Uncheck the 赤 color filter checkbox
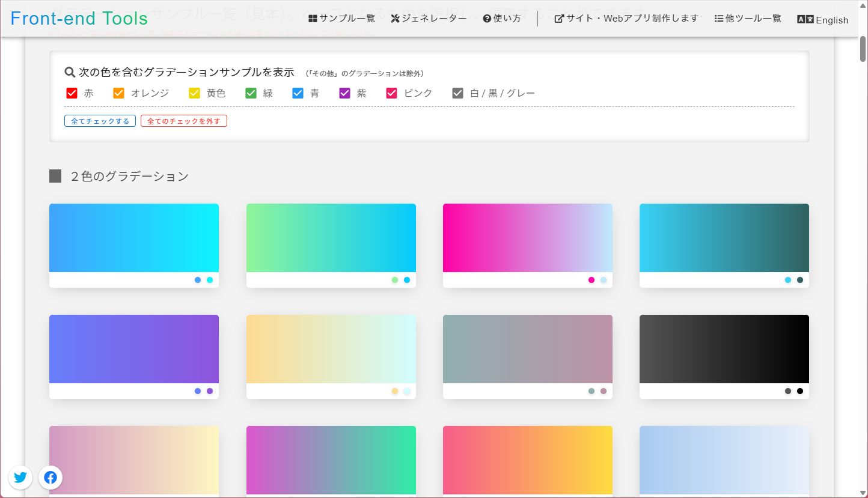The image size is (868, 498). point(72,93)
